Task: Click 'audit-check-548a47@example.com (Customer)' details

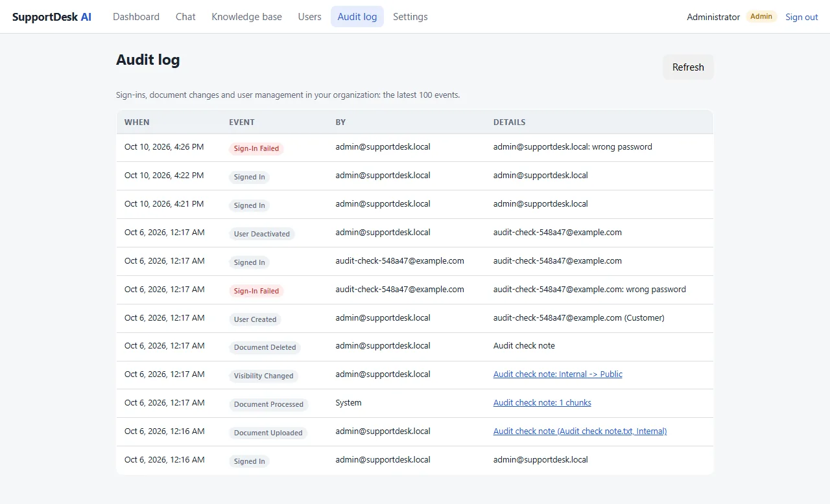Action: 578,318
